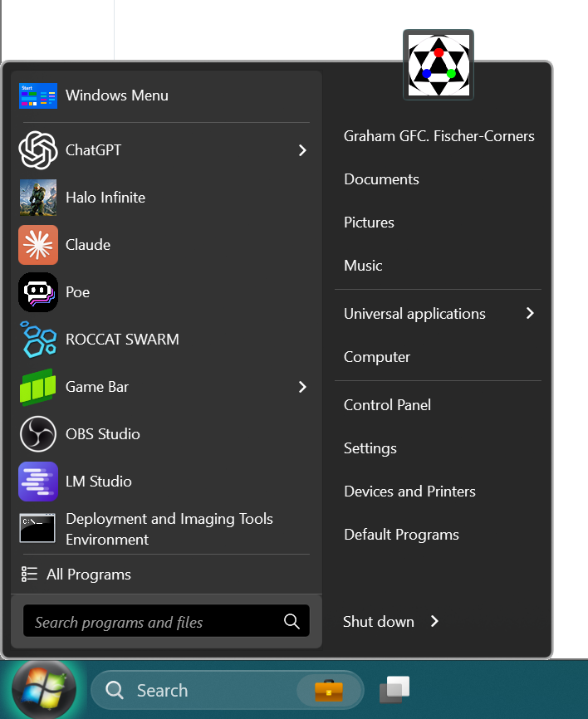The image size is (588, 719).
Task: Open OBS Studio icon
Action: (37, 434)
